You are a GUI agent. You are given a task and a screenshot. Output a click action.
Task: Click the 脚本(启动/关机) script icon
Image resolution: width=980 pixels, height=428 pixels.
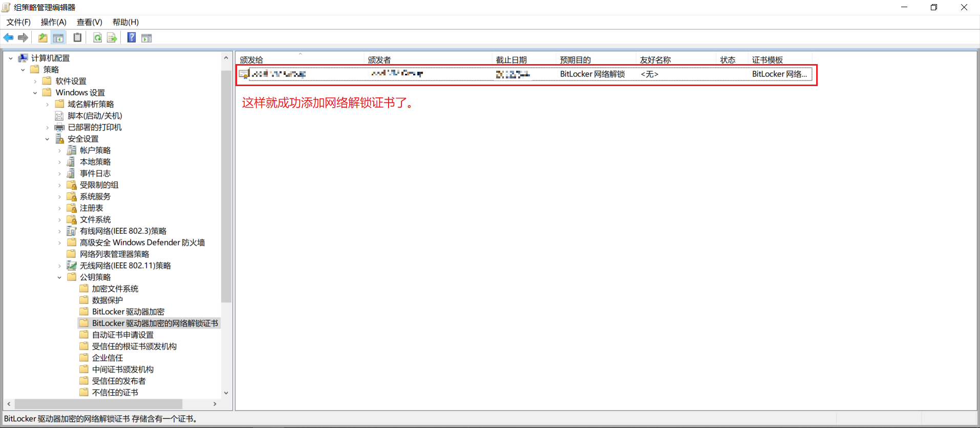tap(59, 116)
